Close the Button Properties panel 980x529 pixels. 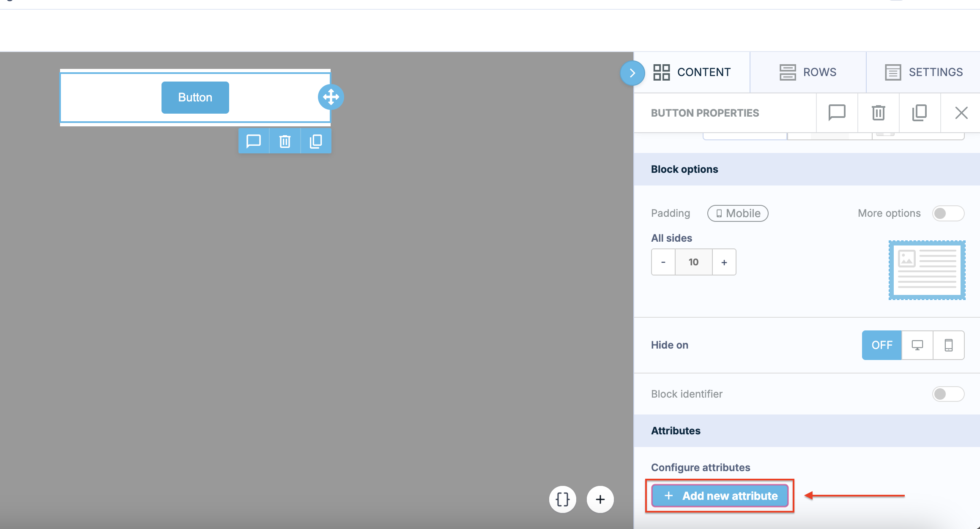point(961,113)
